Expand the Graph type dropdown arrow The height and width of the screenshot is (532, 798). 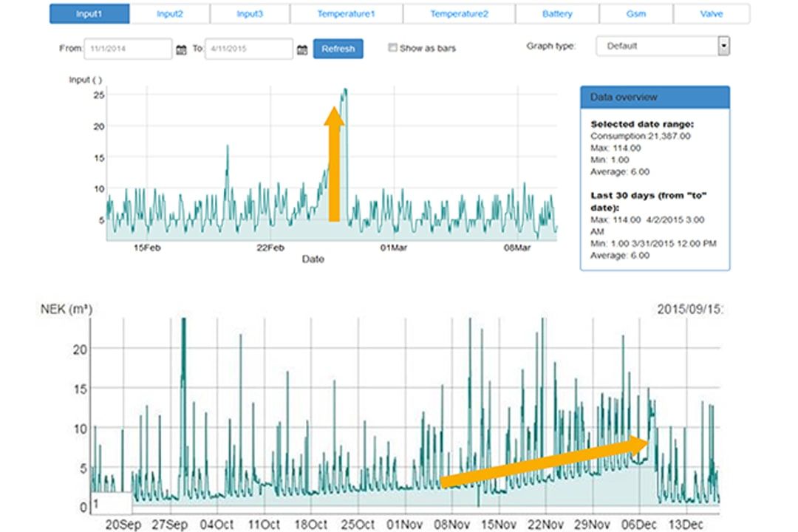point(723,46)
